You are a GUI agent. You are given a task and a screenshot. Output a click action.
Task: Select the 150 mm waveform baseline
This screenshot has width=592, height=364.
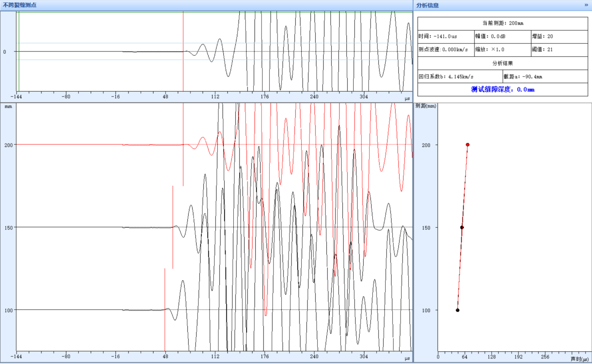point(68,227)
